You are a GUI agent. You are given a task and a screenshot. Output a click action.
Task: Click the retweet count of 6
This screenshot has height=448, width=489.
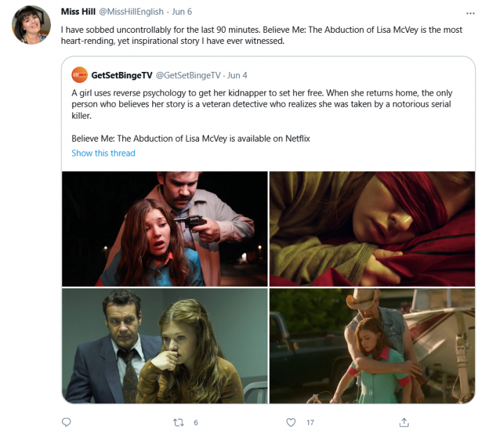coord(196,422)
